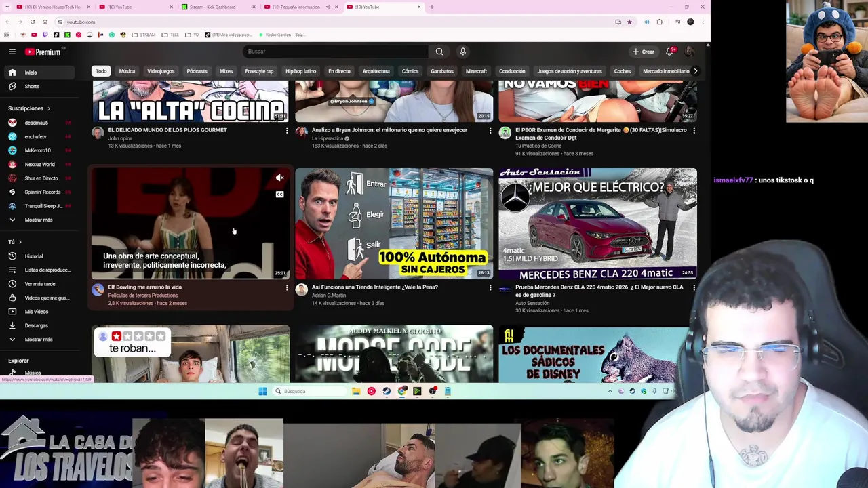Viewport: 868px width, 488px height.
Task: Open options for the Bryan Johnson video
Action: tap(490, 130)
